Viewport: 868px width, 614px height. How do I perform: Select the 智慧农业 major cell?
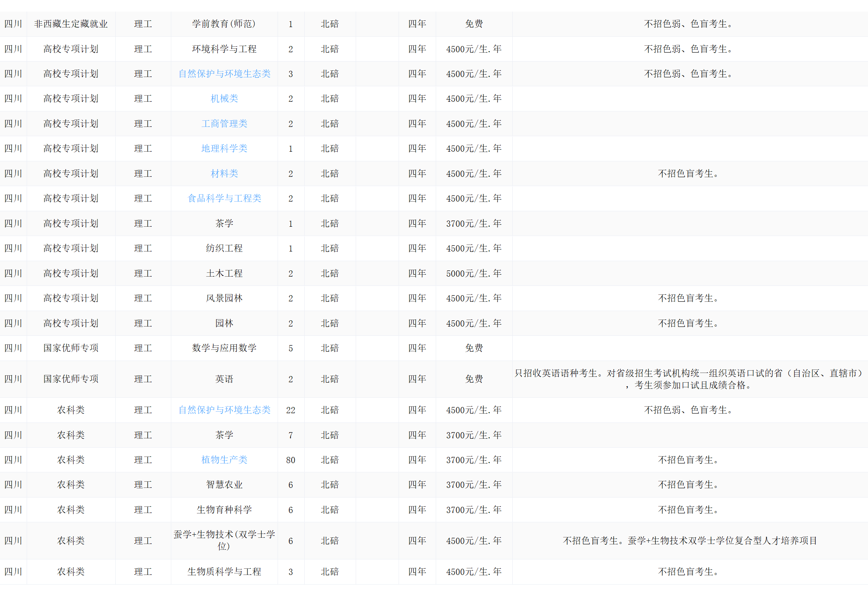pyautogui.click(x=224, y=485)
